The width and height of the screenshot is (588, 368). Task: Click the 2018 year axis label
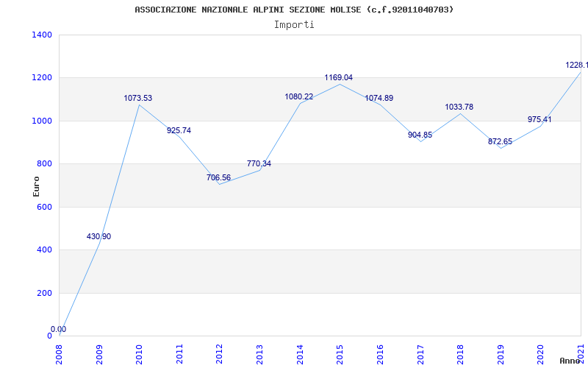point(461,355)
